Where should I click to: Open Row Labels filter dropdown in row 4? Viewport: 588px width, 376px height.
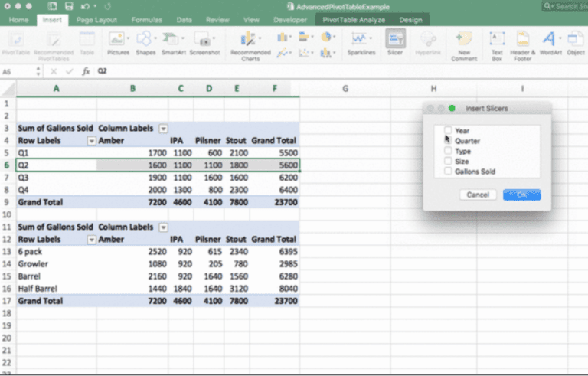(x=92, y=141)
